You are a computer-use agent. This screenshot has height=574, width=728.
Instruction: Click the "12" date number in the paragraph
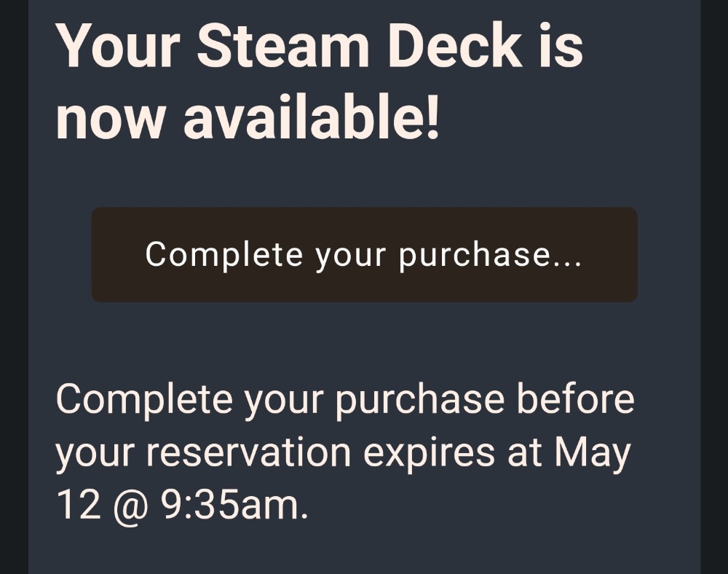click(79, 505)
